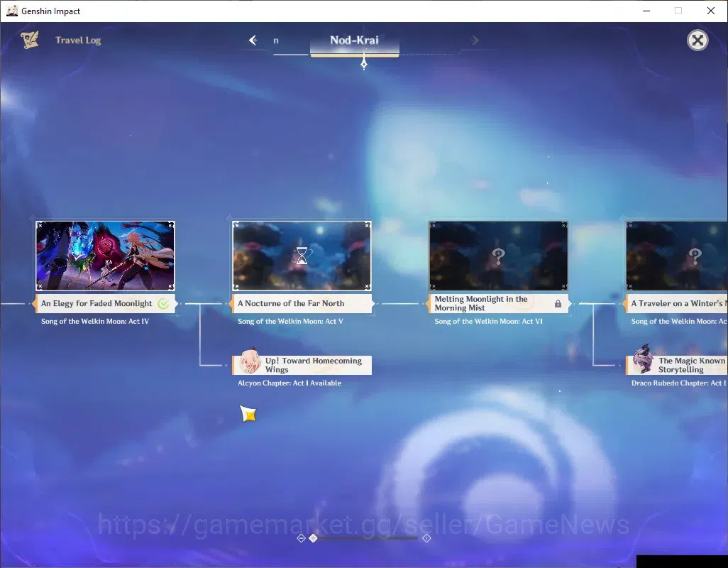The image size is (728, 568).
Task: Open the A Nocturne of the Far North thumbnail
Action: pos(302,256)
